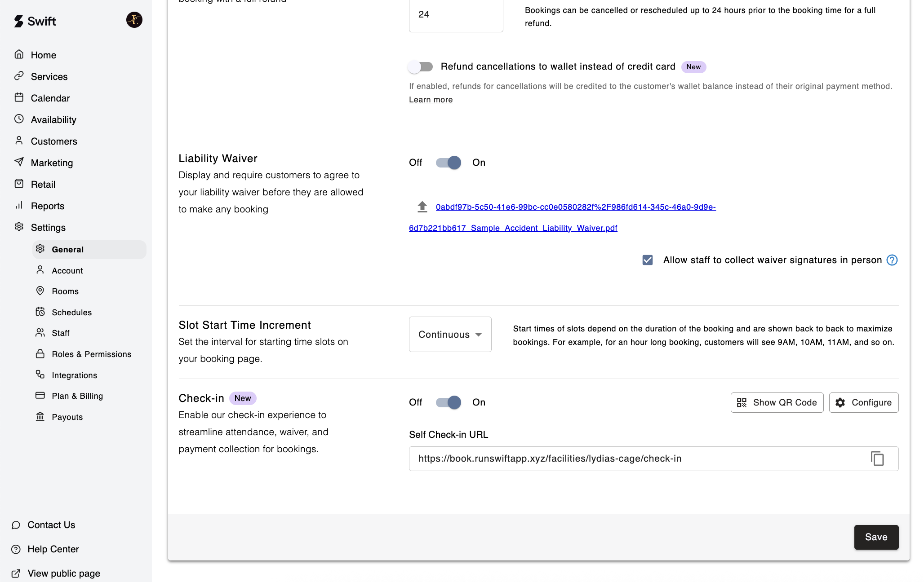Image resolution: width=924 pixels, height=582 pixels.
Task: Click the Show QR Code button
Action: click(x=777, y=402)
